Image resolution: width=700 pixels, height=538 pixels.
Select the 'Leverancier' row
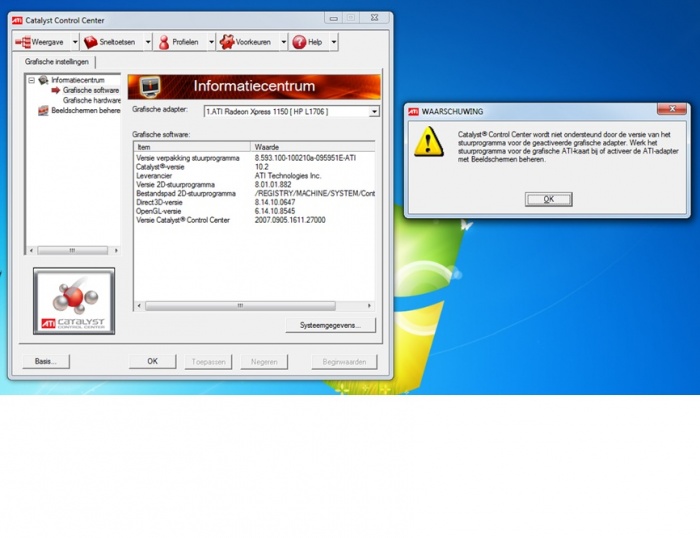(254, 175)
